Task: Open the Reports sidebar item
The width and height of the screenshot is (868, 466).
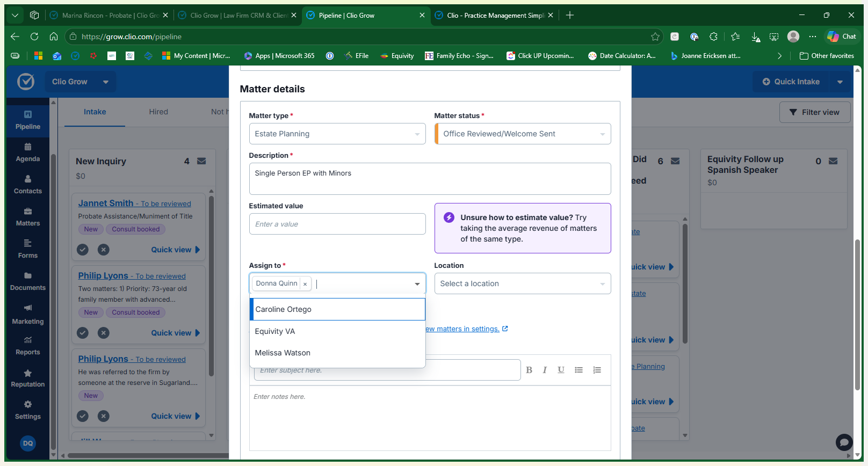Action: [28, 346]
